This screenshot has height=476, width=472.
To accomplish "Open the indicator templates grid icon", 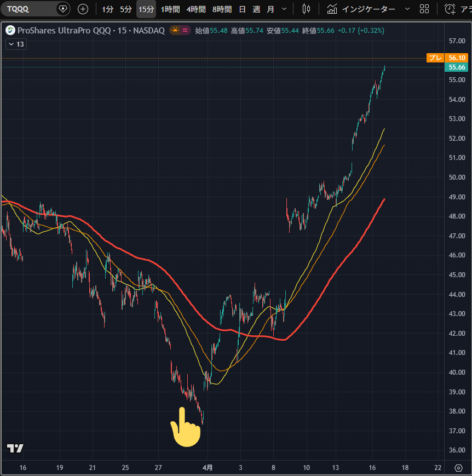I will (424, 9).
